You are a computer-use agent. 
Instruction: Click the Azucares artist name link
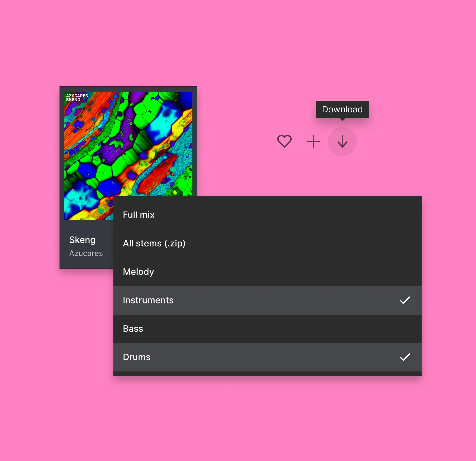(x=87, y=252)
